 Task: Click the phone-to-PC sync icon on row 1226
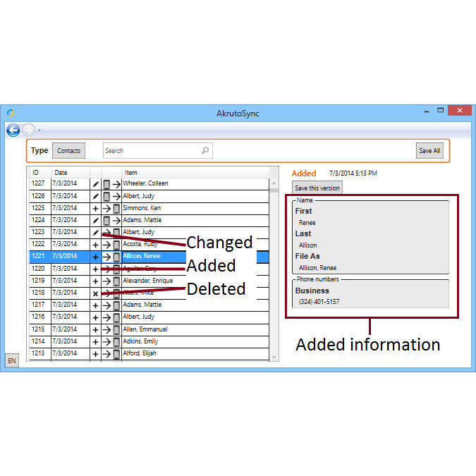pyautogui.click(x=111, y=197)
